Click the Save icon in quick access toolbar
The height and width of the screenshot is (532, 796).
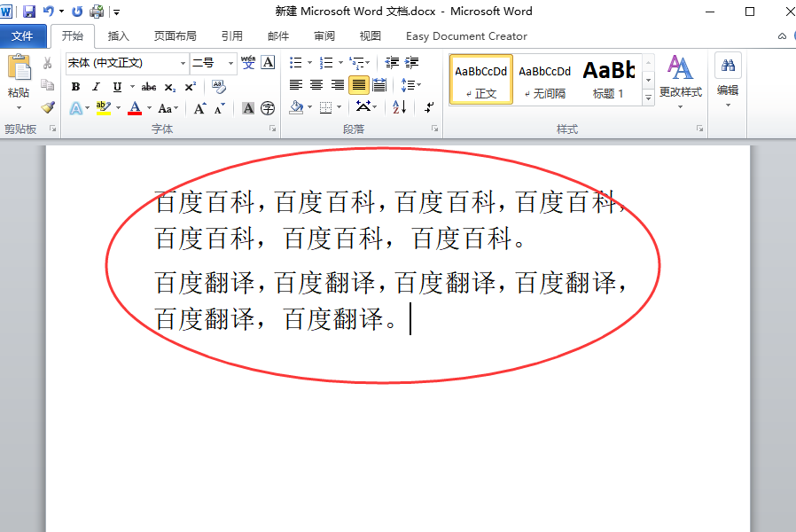[x=29, y=12]
